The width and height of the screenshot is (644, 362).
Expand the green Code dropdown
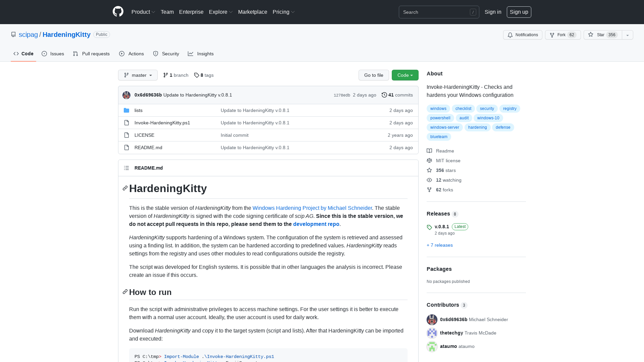click(405, 75)
